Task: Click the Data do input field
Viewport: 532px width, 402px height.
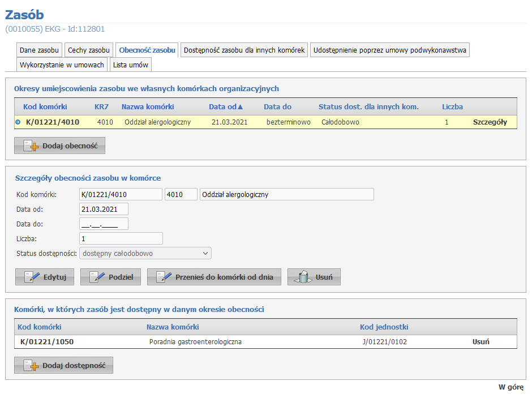Action: pyautogui.click(x=104, y=224)
